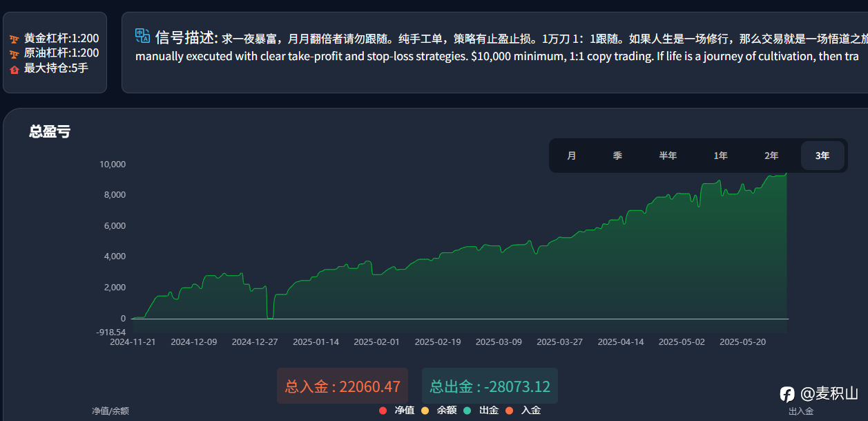Click the 2024-11-21 date label
The height and width of the screenshot is (421, 868).
pyautogui.click(x=133, y=342)
